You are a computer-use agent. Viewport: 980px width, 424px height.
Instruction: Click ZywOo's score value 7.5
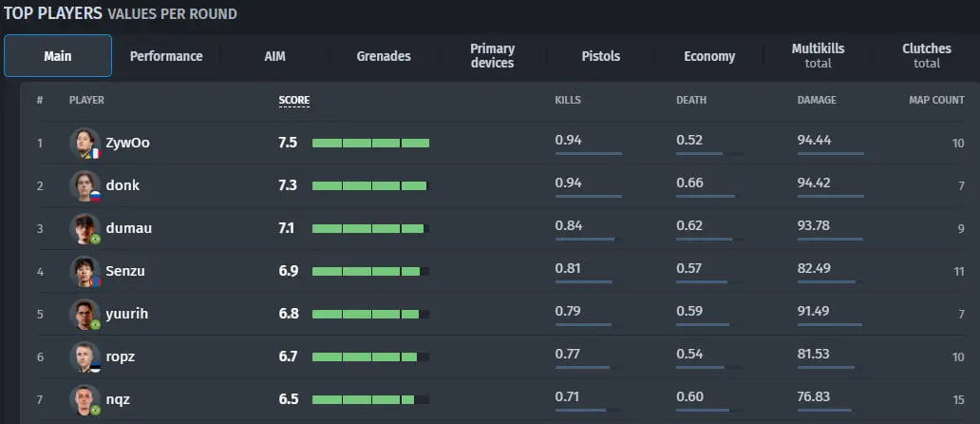point(288,143)
